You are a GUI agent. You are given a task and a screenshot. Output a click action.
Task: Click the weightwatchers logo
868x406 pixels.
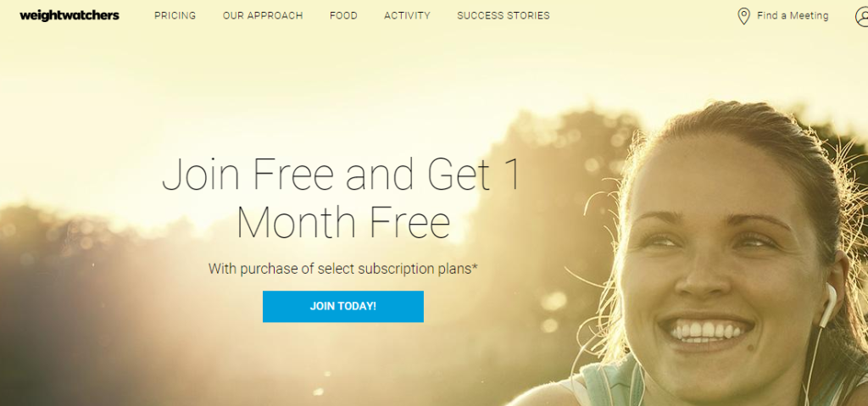70,15
